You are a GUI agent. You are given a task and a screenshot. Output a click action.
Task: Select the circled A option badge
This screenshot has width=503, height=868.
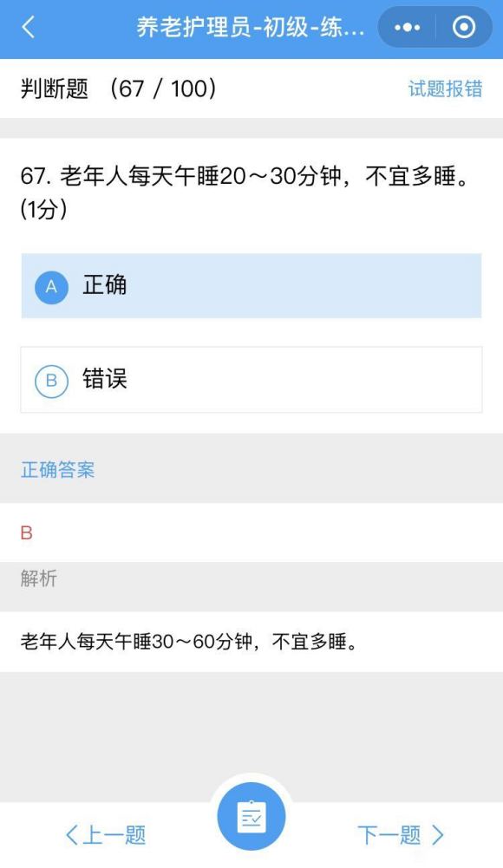(x=51, y=287)
